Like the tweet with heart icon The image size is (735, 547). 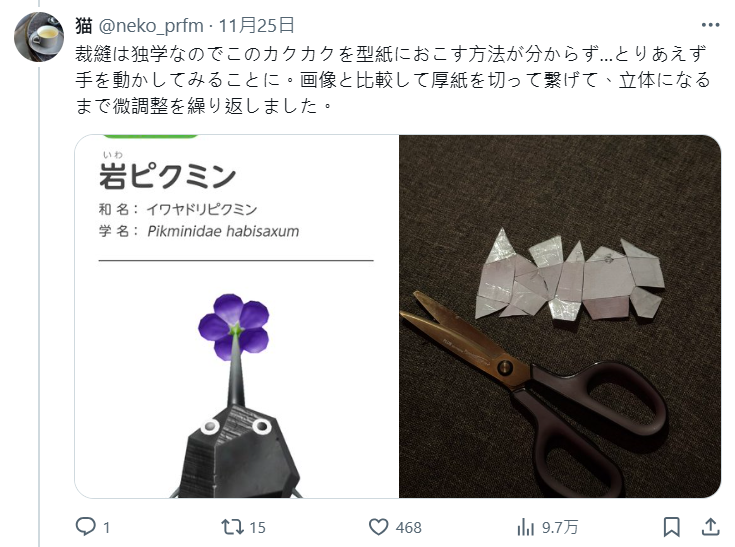point(379,527)
